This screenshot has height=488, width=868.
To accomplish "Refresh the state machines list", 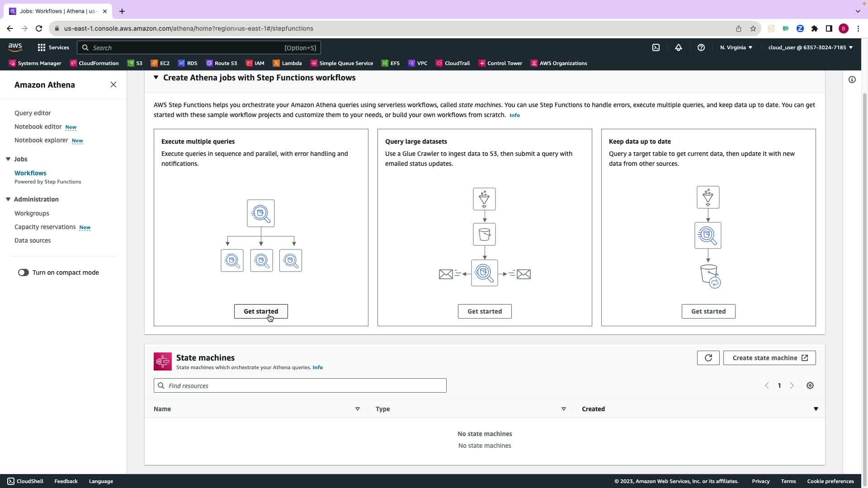I will tap(708, 358).
